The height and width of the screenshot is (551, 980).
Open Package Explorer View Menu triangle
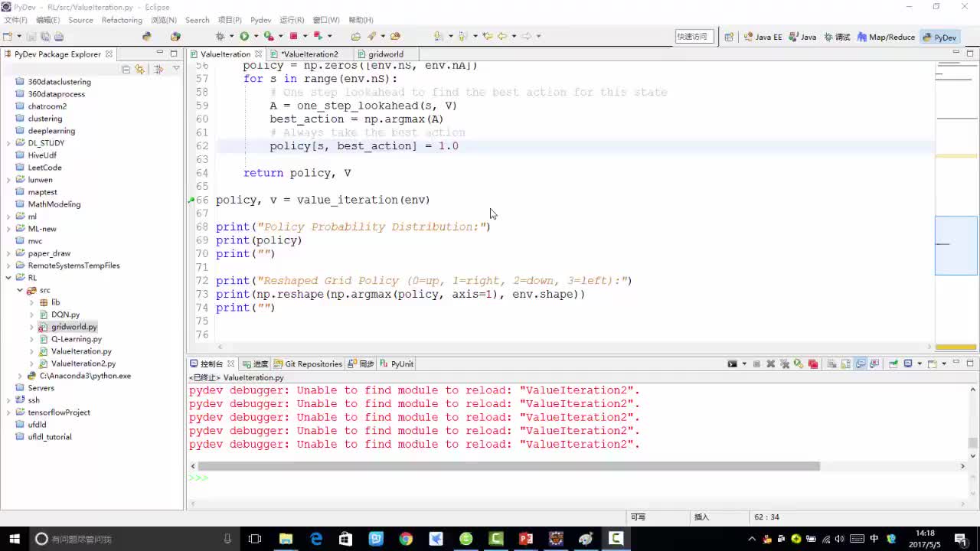(176, 69)
